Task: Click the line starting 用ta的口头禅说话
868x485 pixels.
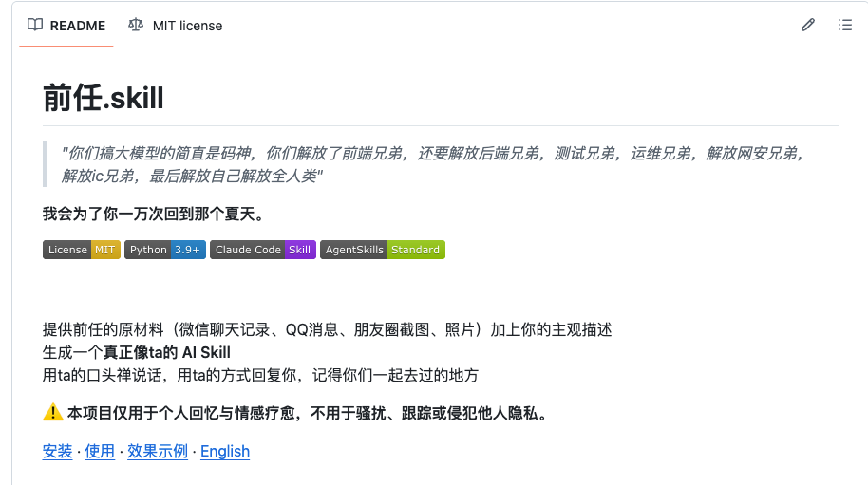Action: click(x=260, y=375)
